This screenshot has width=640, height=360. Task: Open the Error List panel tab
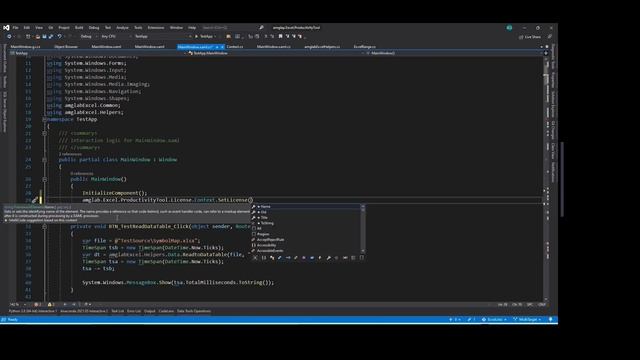(134, 311)
